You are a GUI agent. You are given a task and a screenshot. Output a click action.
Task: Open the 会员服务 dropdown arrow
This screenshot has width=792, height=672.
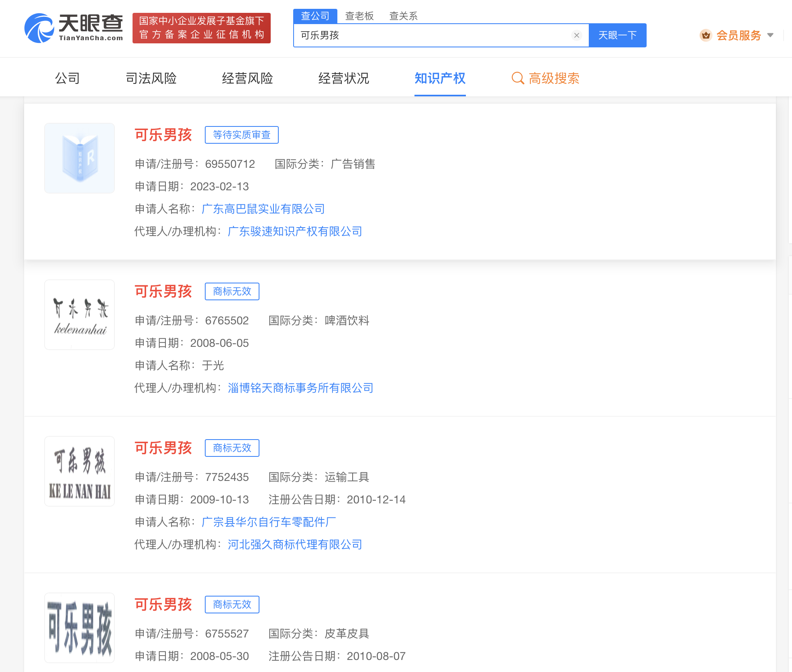[x=770, y=35]
